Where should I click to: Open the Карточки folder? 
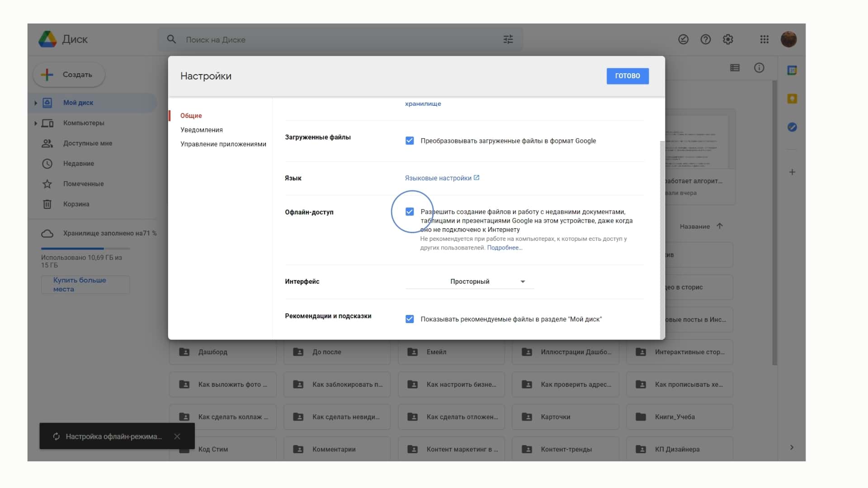click(566, 417)
